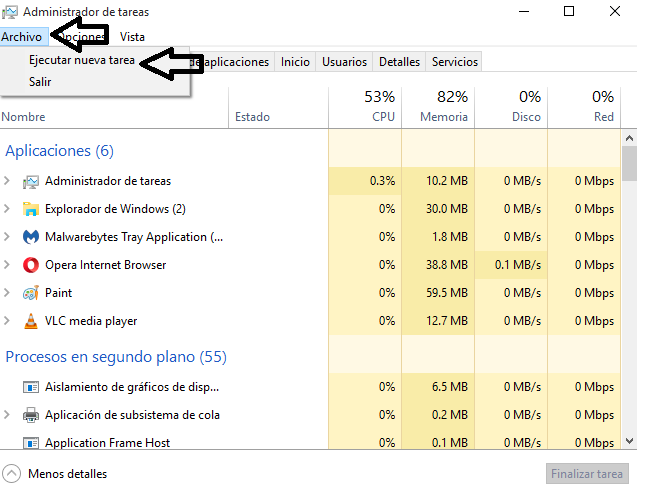Maximize the Administrador de tareas window
This screenshot has width=645, height=499.
tap(569, 12)
